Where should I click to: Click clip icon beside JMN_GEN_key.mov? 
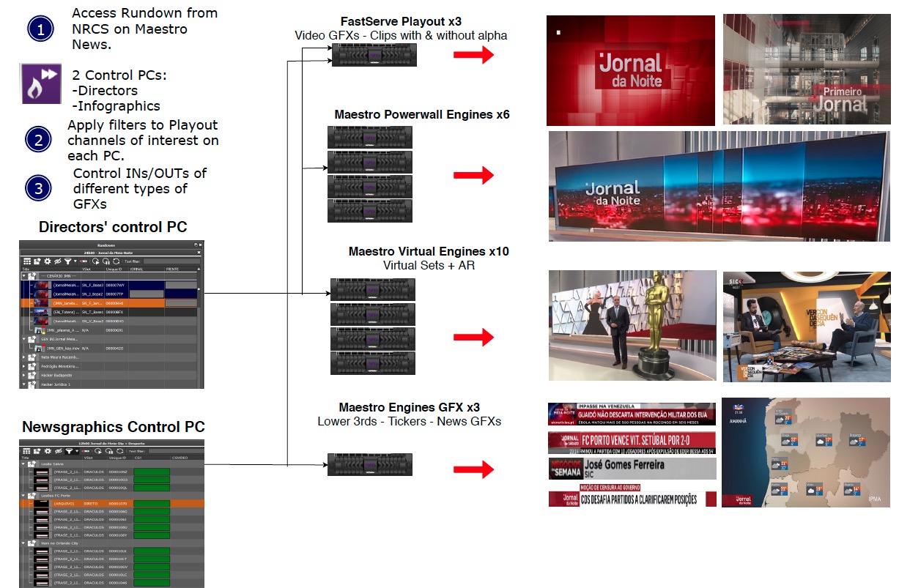(39, 349)
